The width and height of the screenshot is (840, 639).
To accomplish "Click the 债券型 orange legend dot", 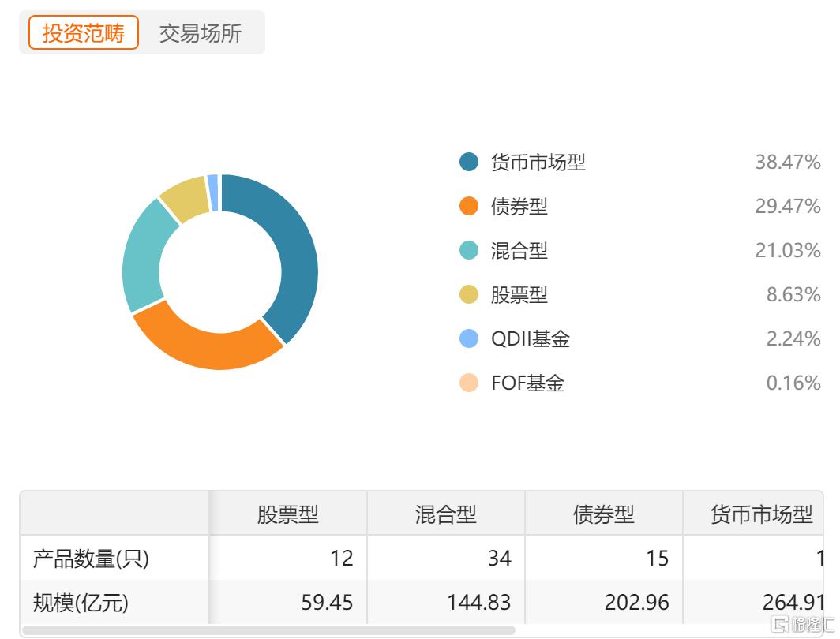I will [x=469, y=206].
